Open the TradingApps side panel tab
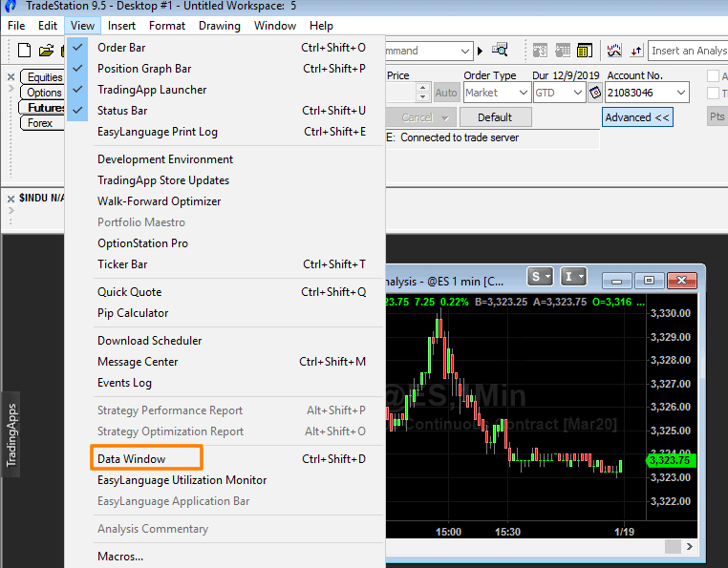Image resolution: width=728 pixels, height=568 pixels. (x=11, y=434)
